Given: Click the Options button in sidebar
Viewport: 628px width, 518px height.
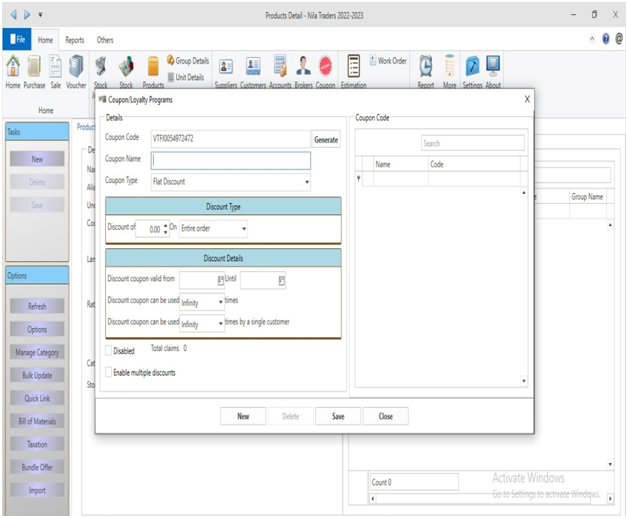Looking at the screenshot, I should coord(37,329).
